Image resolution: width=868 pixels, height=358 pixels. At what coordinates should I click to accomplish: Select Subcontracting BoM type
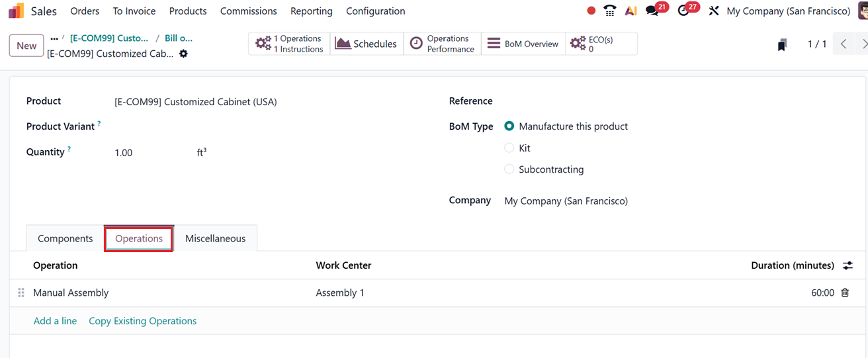click(509, 169)
